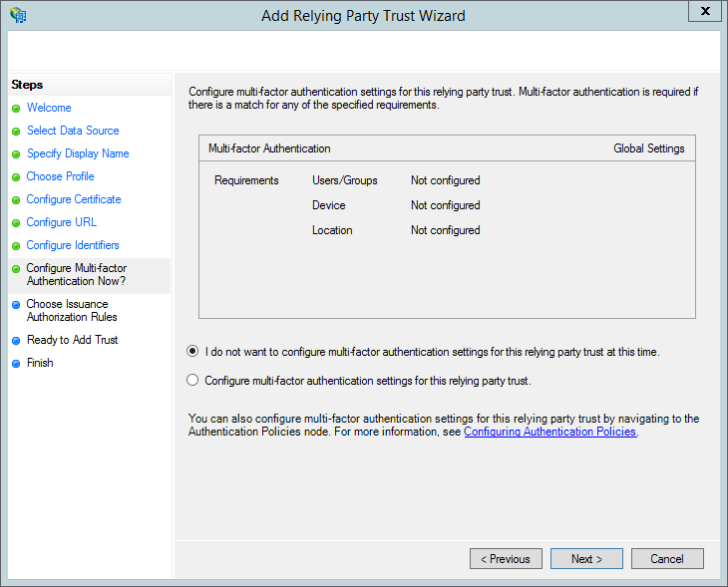Navigate to Configure Identifiers step
This screenshot has width=728, height=587.
tap(73, 245)
